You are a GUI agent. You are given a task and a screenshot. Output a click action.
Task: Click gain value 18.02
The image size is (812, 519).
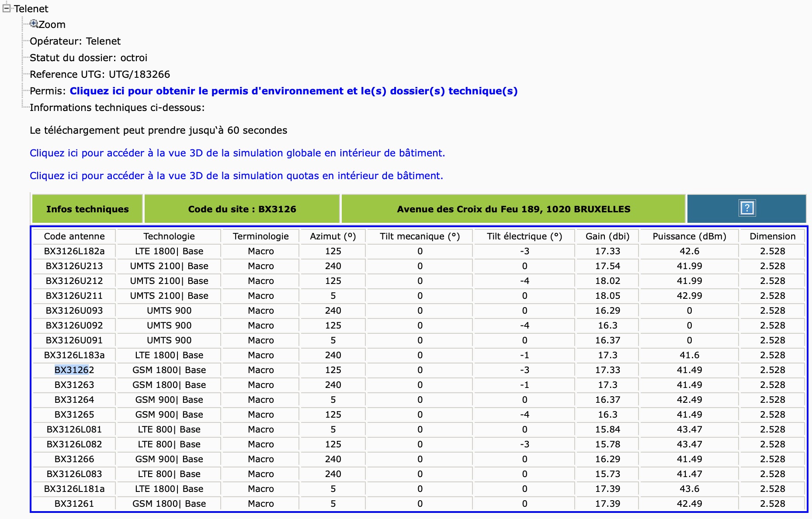coord(607,281)
